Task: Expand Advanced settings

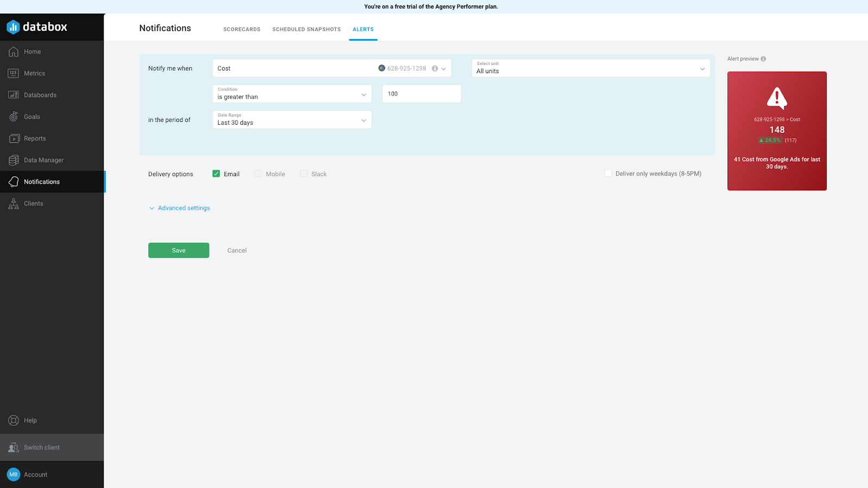Action: coord(180,208)
